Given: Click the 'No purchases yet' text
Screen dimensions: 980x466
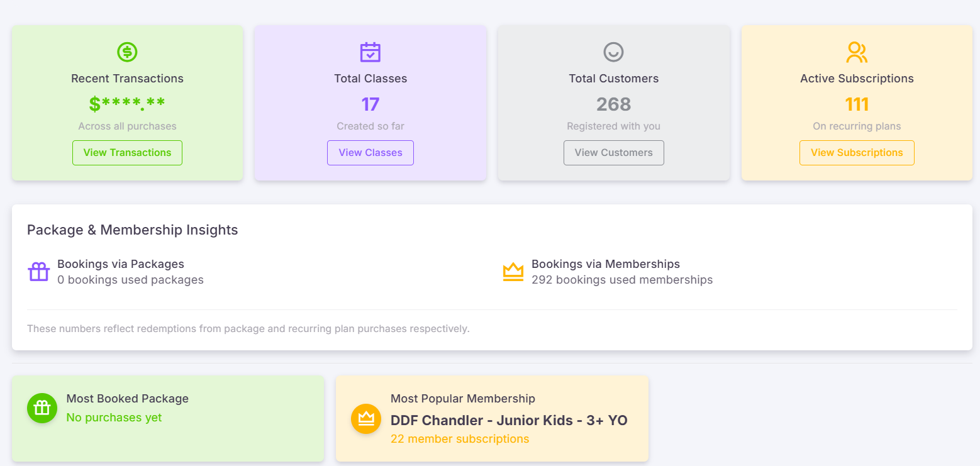Looking at the screenshot, I should tap(114, 418).
